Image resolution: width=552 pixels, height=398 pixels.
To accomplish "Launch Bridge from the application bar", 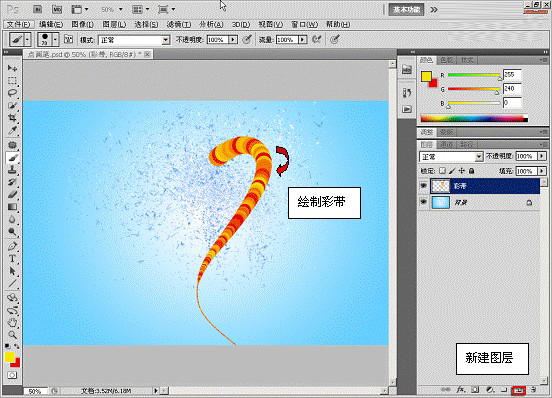I will click(x=38, y=10).
